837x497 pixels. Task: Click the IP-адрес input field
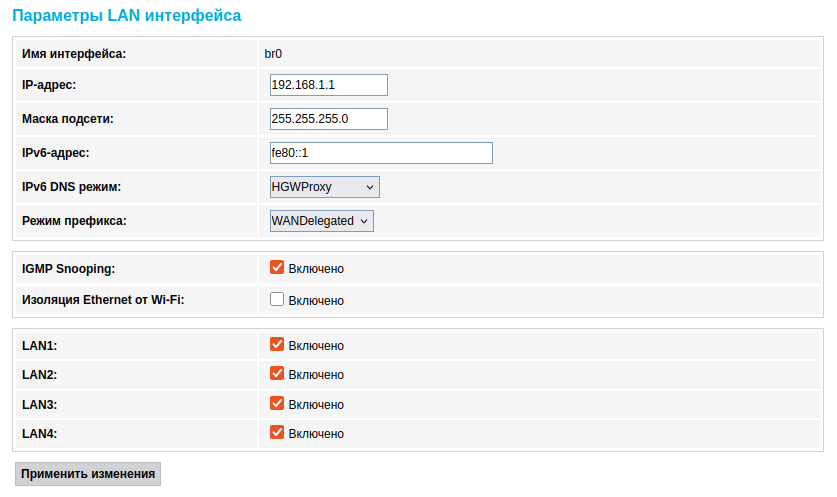(328, 85)
